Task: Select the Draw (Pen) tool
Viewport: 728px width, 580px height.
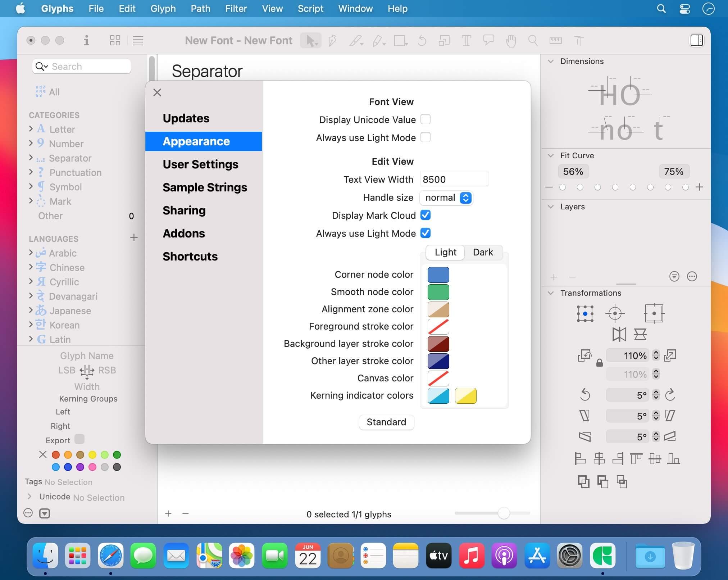Action: (x=332, y=41)
